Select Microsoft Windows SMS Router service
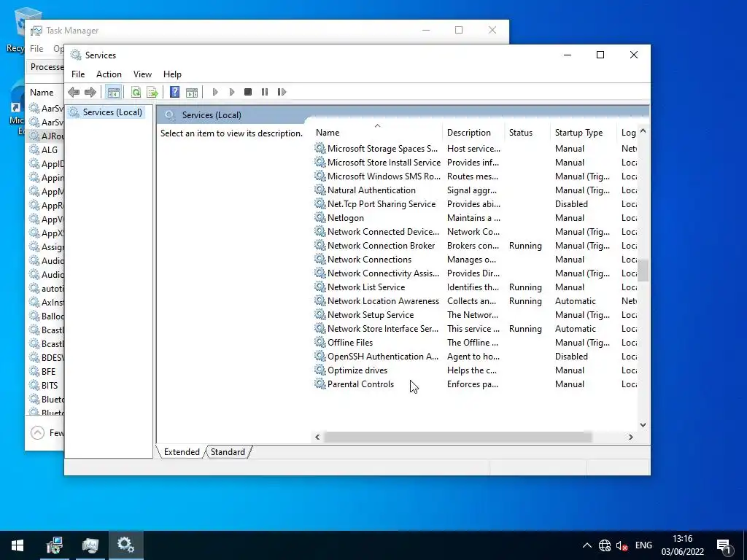Screen dimensions: 747x560 (x=476, y=176)
